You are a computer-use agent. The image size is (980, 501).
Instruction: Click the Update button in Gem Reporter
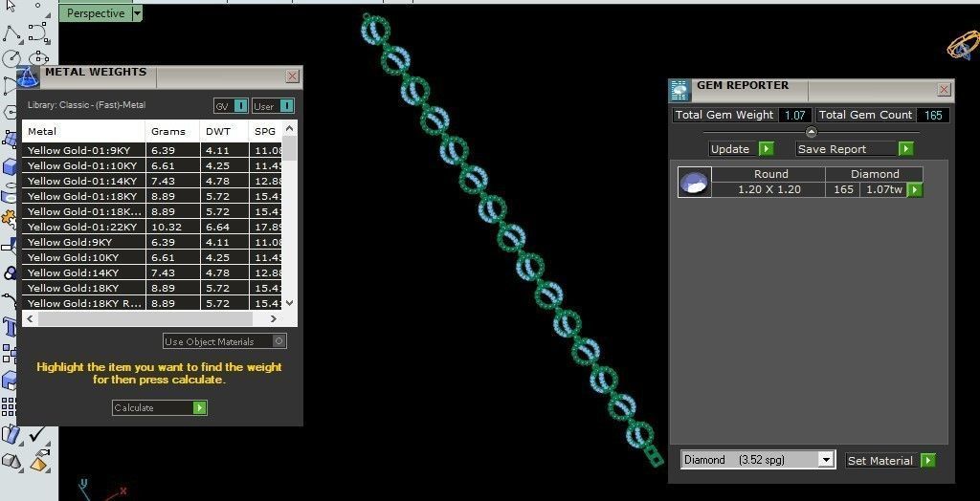coord(742,149)
